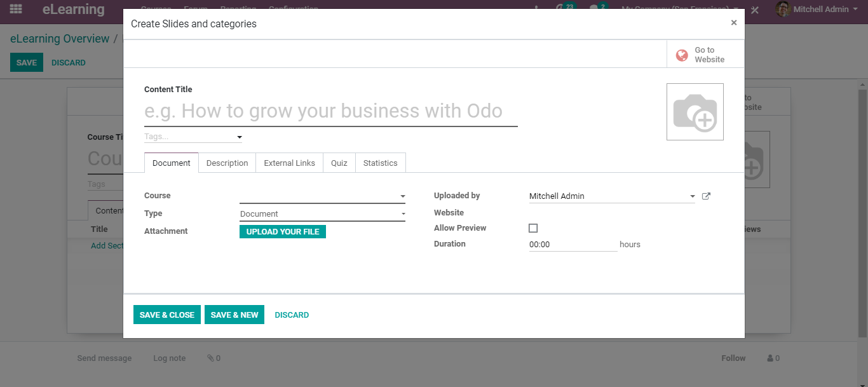Click the attachments paperclip icon

210,358
